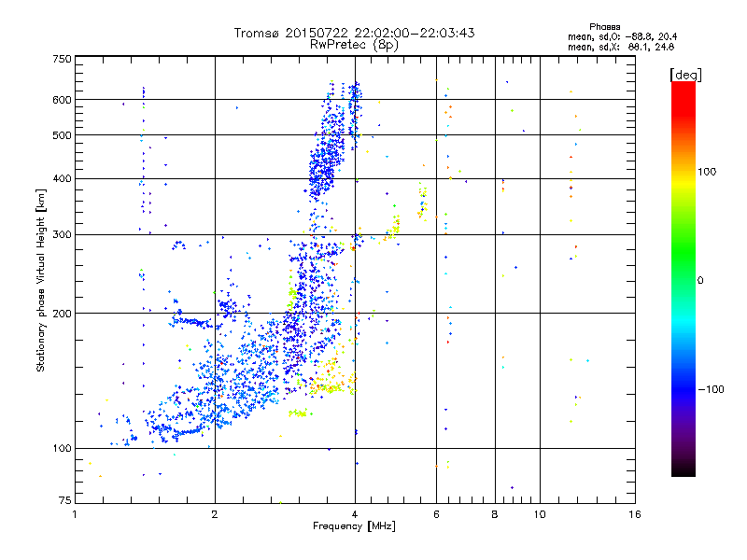
Task: Click the 'mean, sd,O' statistics line
Action: (622, 36)
